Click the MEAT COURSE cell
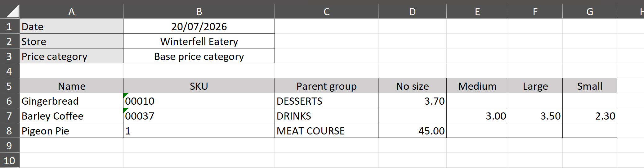Viewport: 644px width, 168px height. (326, 130)
